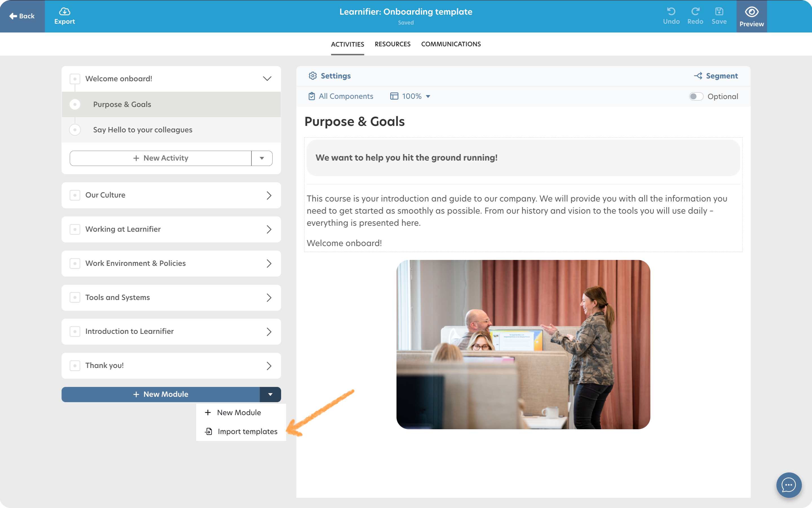Open the Communications tab
Image resolution: width=812 pixels, height=508 pixels.
[x=451, y=44]
